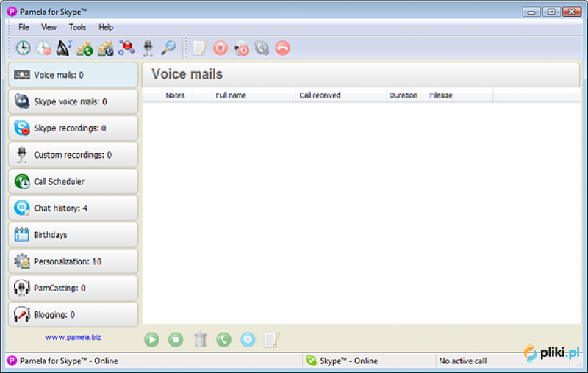Sort by the Filesize column header
This screenshot has height=373, width=588.
(459, 95)
